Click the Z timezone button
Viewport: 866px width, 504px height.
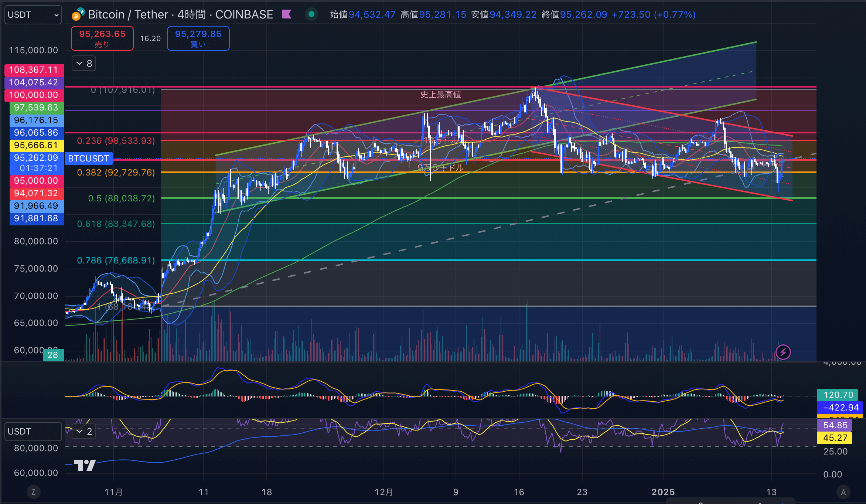(x=33, y=492)
